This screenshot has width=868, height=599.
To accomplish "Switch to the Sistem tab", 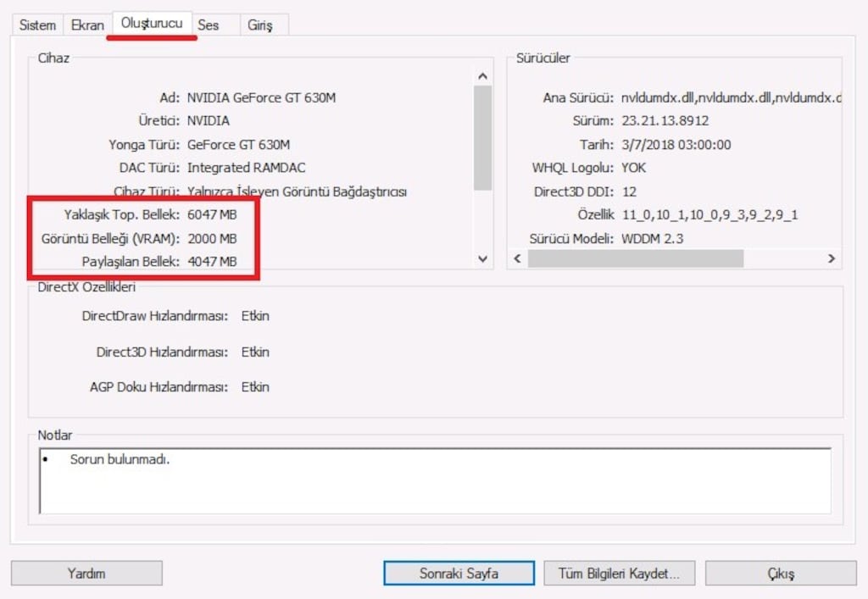I will click(37, 25).
